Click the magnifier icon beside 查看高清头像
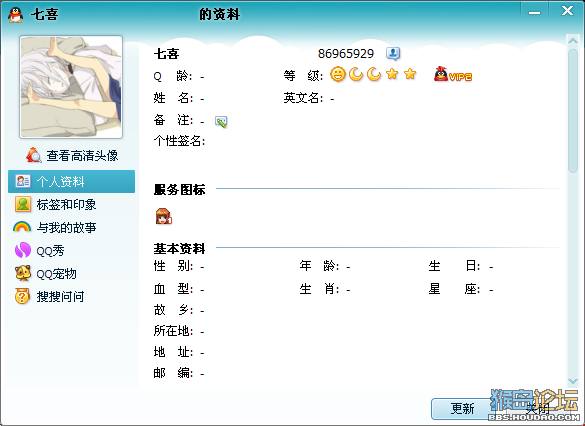Image resolution: width=585 pixels, height=426 pixels. coord(34,155)
